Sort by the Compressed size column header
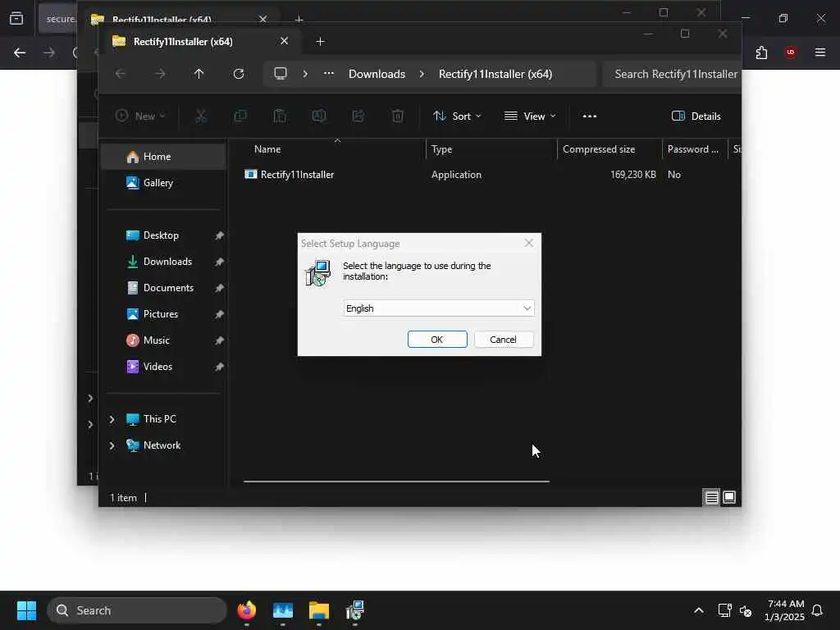This screenshot has width=840, height=630. pos(609,149)
